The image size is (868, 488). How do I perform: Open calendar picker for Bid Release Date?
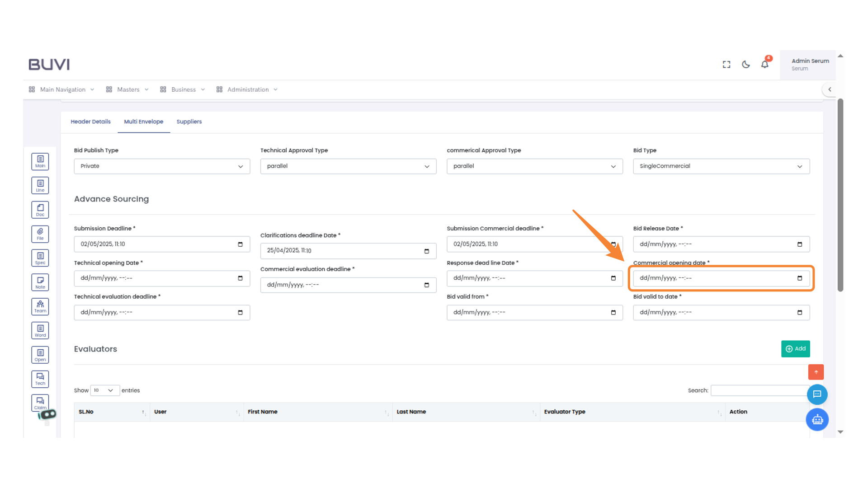coord(799,244)
